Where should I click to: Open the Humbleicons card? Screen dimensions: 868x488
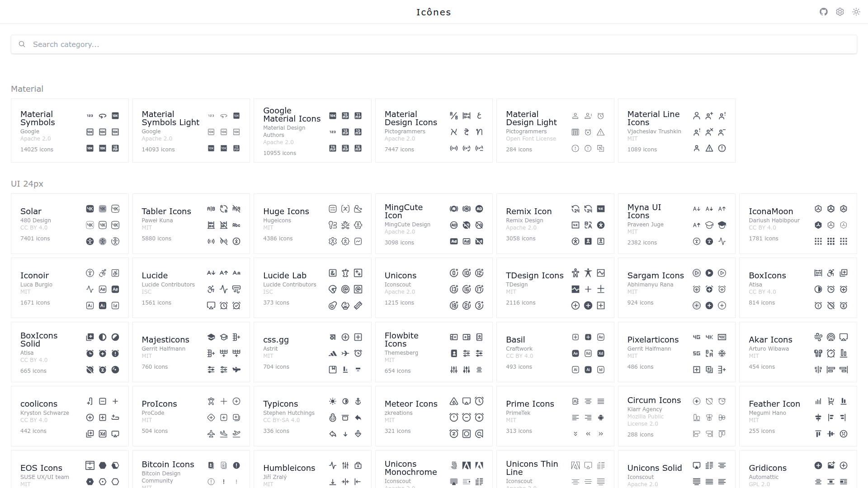[312, 469]
